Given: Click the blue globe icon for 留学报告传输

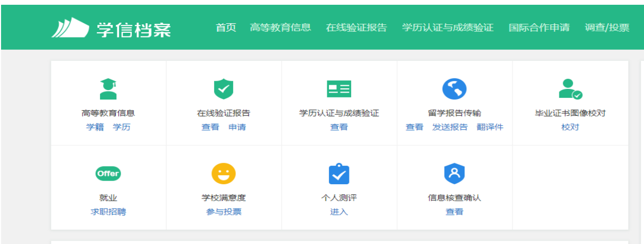Looking at the screenshot, I should [454, 89].
